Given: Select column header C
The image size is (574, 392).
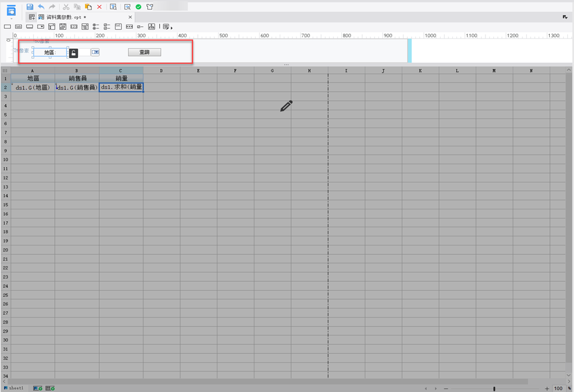Looking at the screenshot, I should (x=121, y=70).
